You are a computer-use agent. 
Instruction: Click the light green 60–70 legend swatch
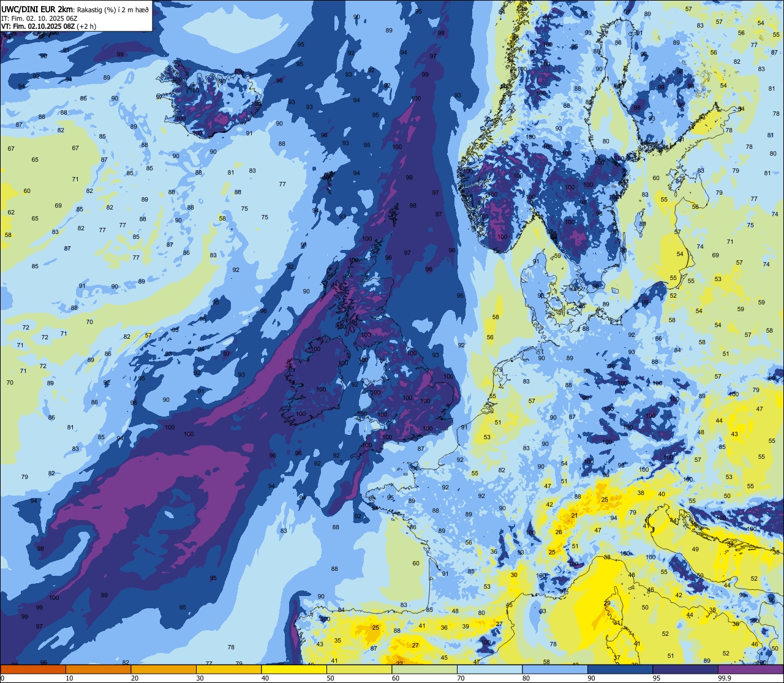pos(424,670)
